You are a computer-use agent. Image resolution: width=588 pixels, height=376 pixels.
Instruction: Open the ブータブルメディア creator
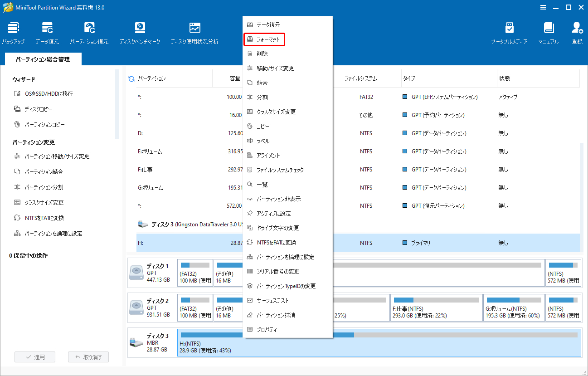pos(509,32)
